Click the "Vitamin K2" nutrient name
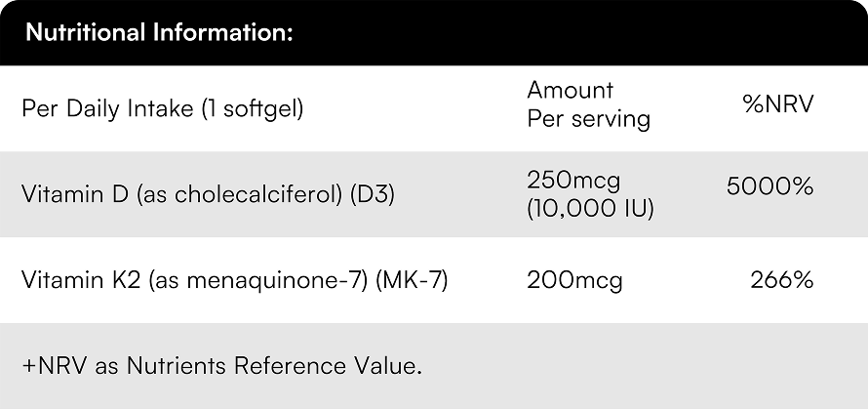This screenshot has width=868, height=409. [81, 280]
